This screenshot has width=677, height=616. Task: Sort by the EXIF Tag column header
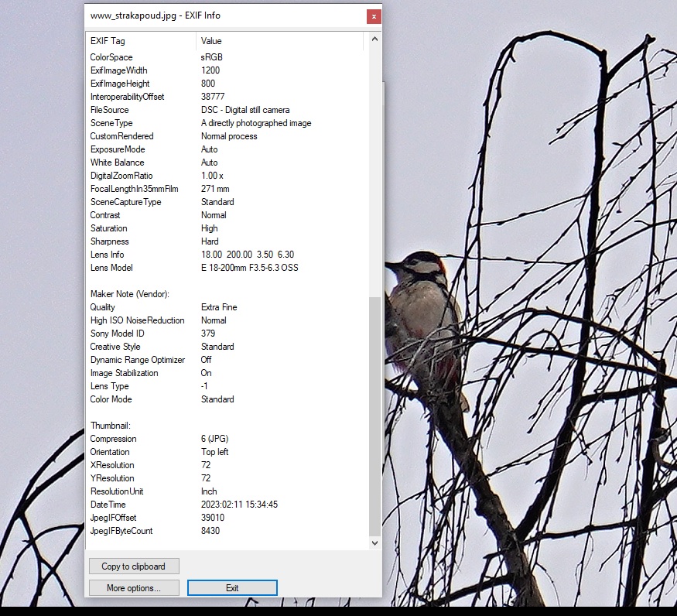142,41
